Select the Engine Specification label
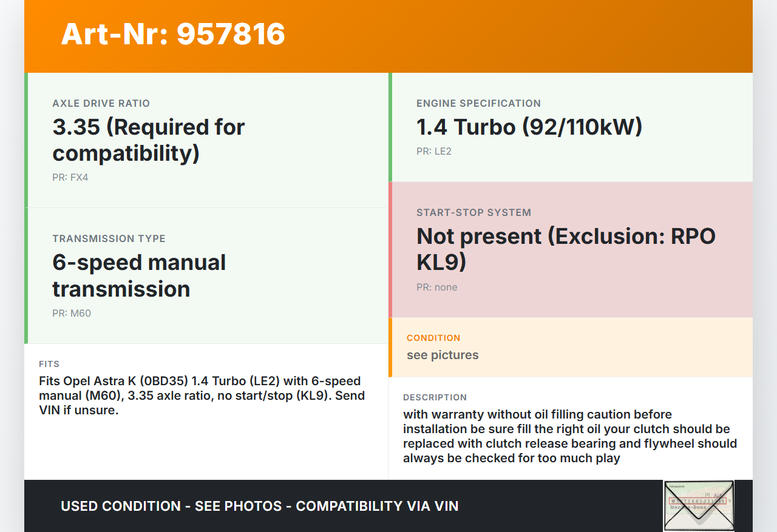 [478, 103]
